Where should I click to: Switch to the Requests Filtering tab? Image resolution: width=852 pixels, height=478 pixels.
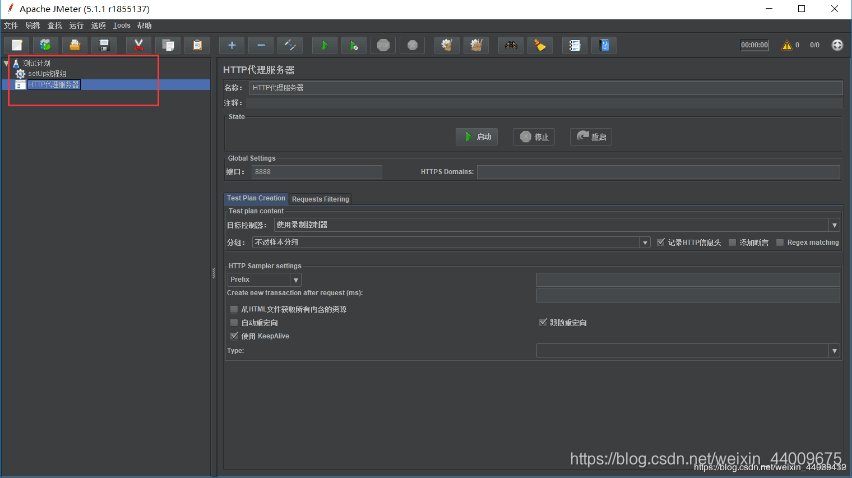(x=321, y=199)
